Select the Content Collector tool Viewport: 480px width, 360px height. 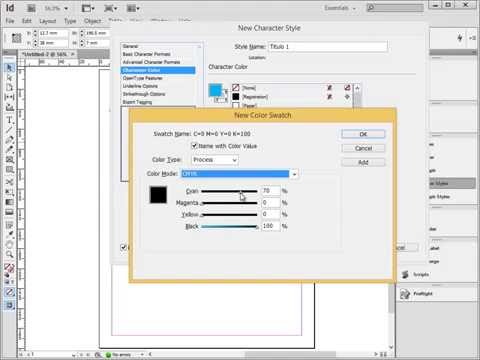click(x=9, y=107)
